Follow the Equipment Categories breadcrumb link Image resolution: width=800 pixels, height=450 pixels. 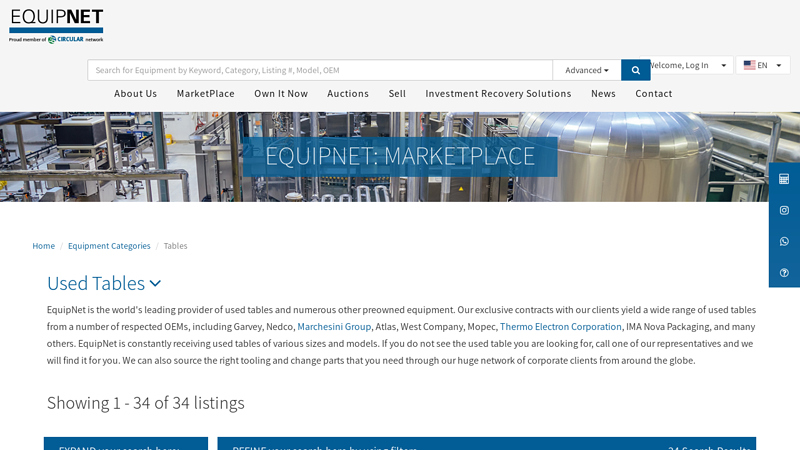[109, 246]
